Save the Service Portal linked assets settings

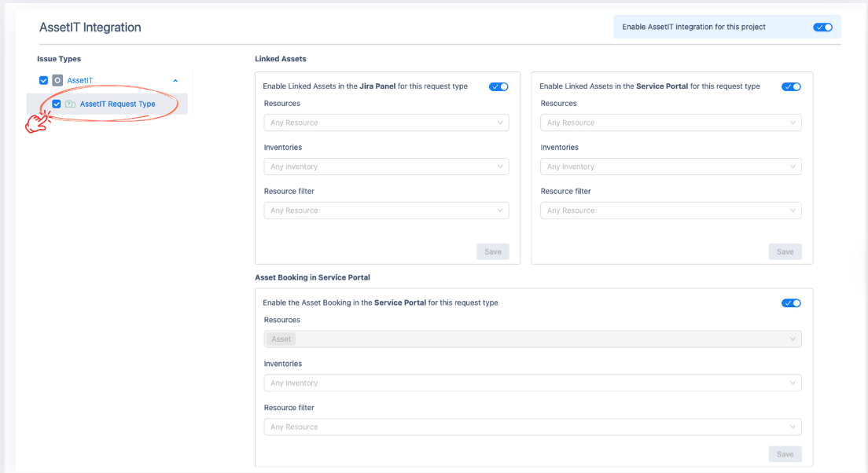[x=785, y=251]
